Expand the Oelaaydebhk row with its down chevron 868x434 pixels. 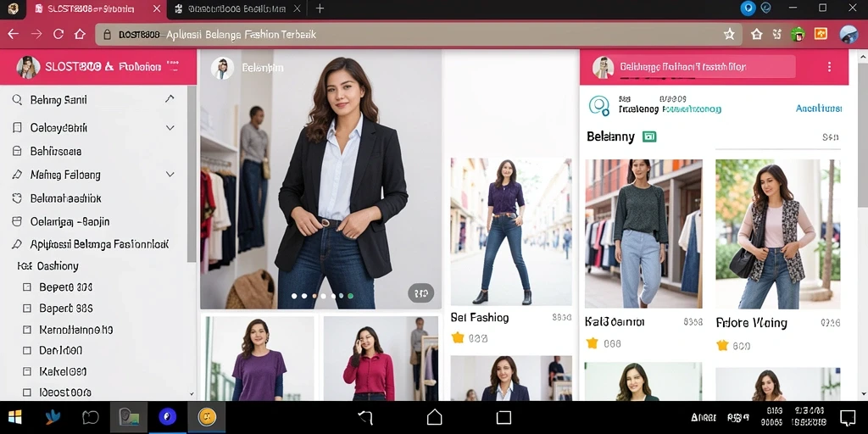(x=170, y=128)
